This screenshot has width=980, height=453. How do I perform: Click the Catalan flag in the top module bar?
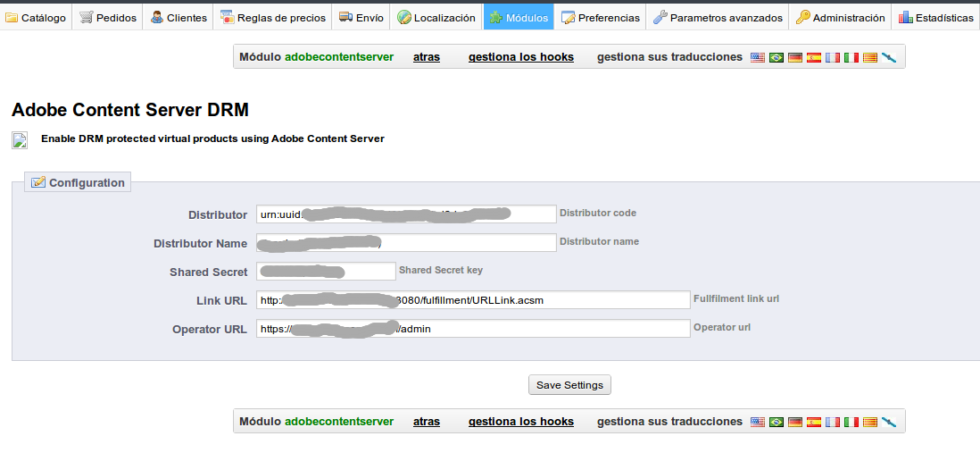pyautogui.click(x=870, y=57)
